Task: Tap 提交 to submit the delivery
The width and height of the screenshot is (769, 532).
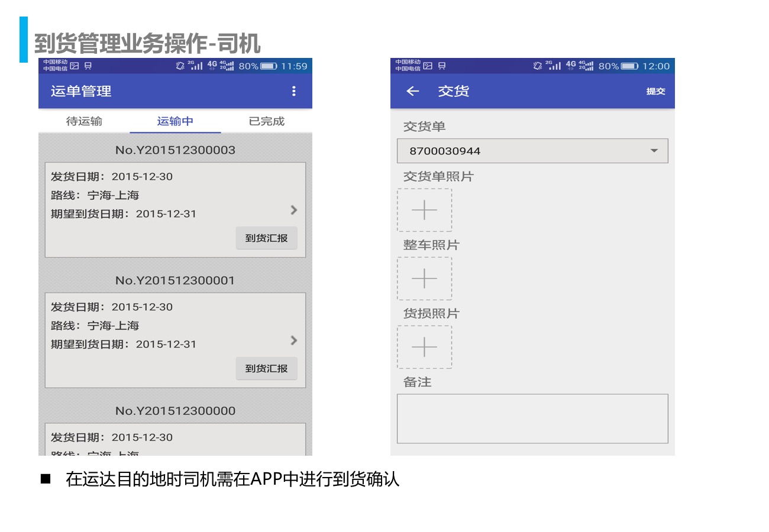Action: pos(655,91)
